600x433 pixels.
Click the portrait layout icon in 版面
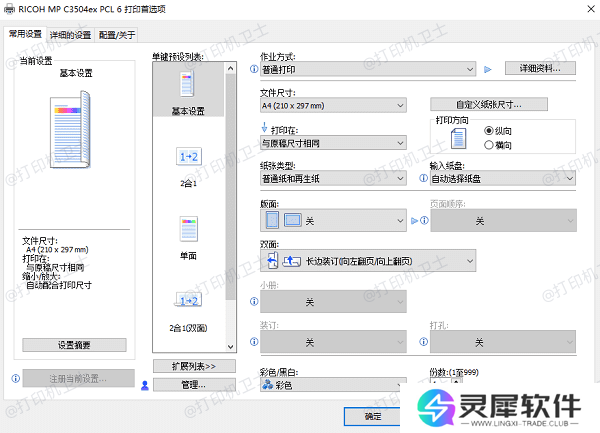(x=272, y=220)
